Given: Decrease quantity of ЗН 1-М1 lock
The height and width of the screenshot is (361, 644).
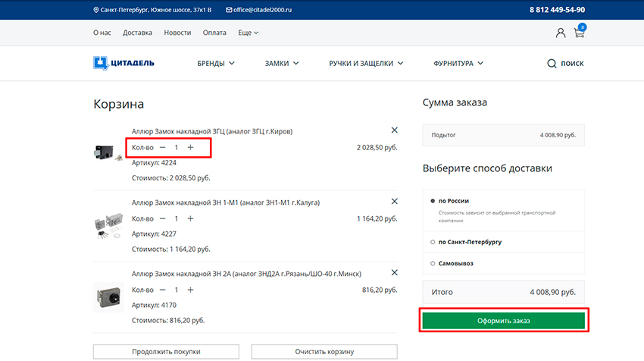Looking at the screenshot, I should (163, 218).
